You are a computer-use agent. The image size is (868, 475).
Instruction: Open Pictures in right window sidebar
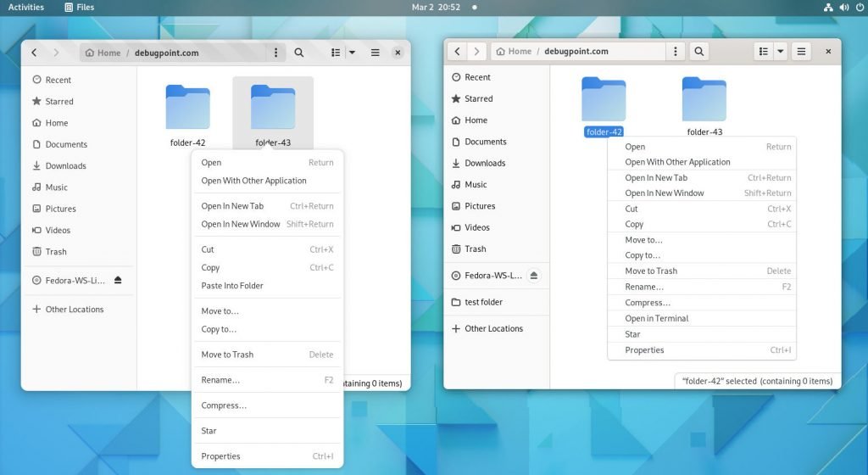(497, 206)
